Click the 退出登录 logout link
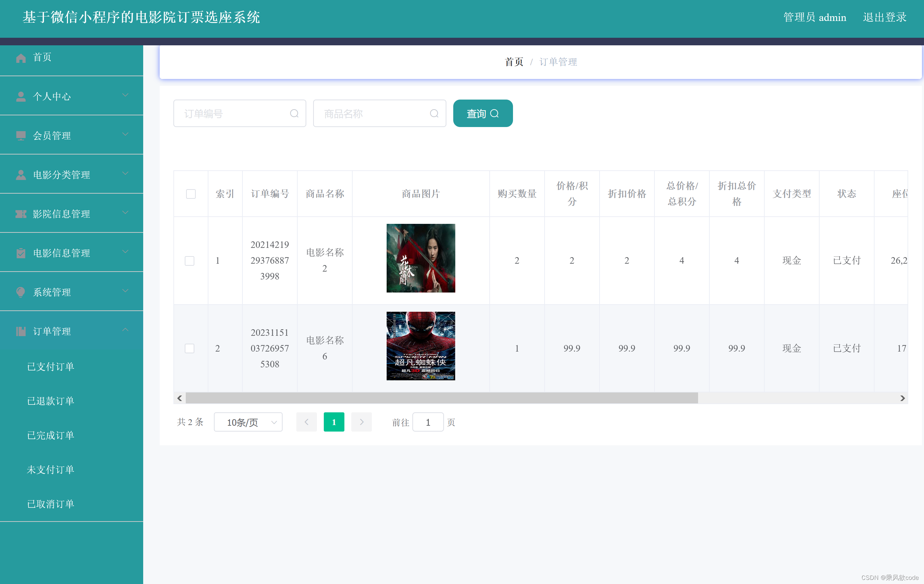This screenshot has height=584, width=924. [x=885, y=17]
